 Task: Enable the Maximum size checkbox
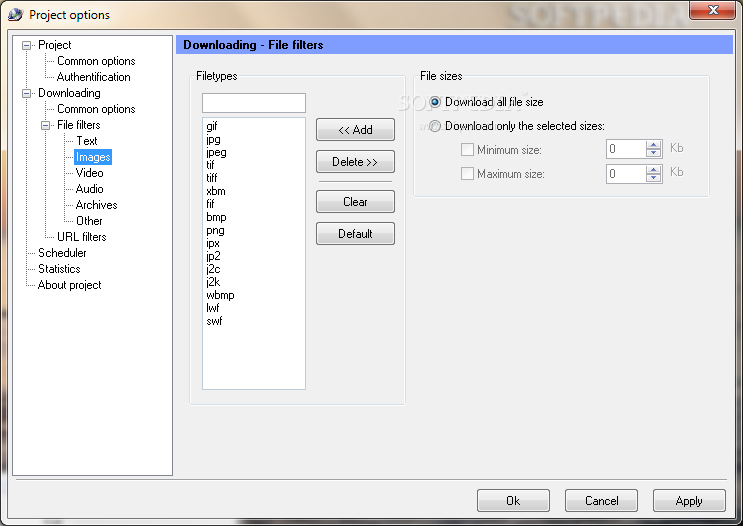point(467,173)
